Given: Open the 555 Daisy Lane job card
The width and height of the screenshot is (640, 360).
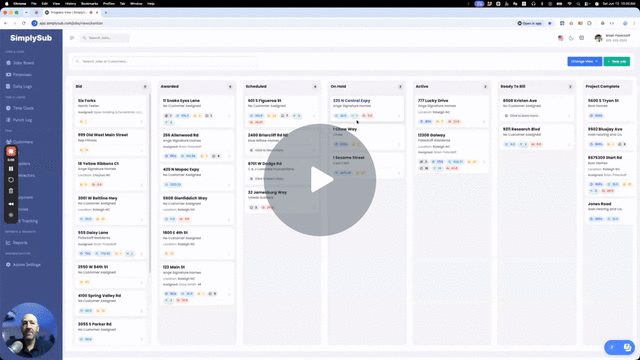Looking at the screenshot, I should [110, 243].
